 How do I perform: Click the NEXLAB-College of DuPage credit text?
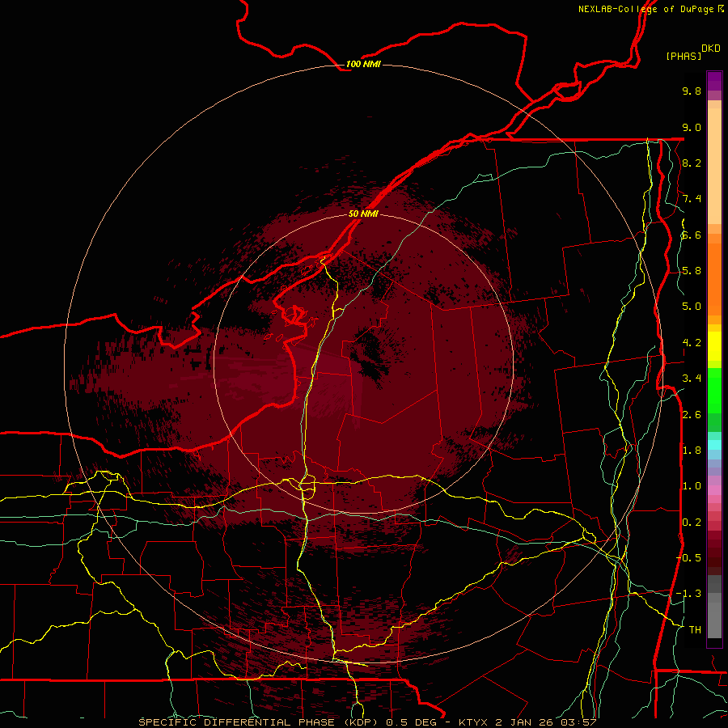click(645, 9)
